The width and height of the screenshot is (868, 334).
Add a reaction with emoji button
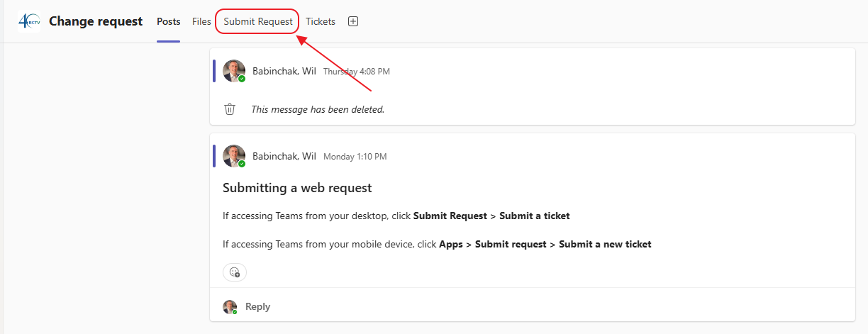point(235,272)
